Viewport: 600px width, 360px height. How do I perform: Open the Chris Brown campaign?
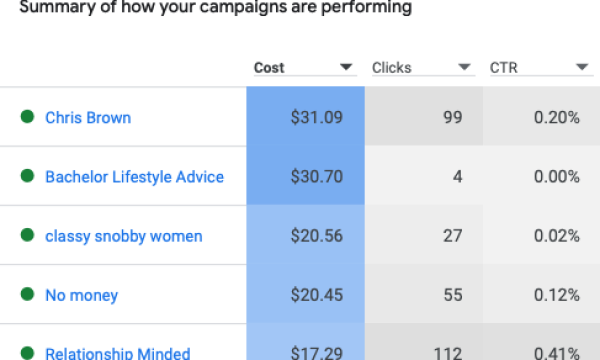tap(88, 117)
